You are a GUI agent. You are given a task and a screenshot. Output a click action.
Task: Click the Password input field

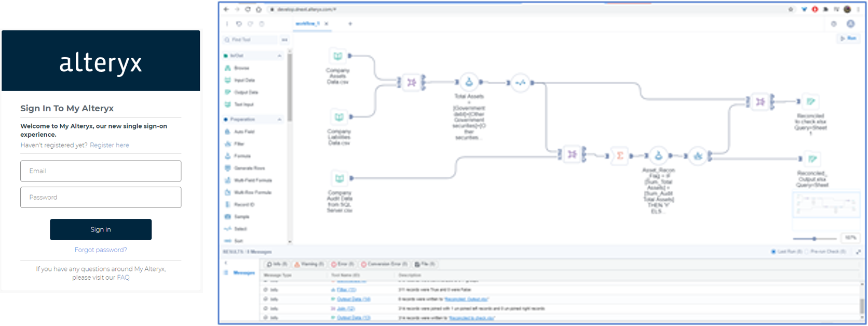101,198
